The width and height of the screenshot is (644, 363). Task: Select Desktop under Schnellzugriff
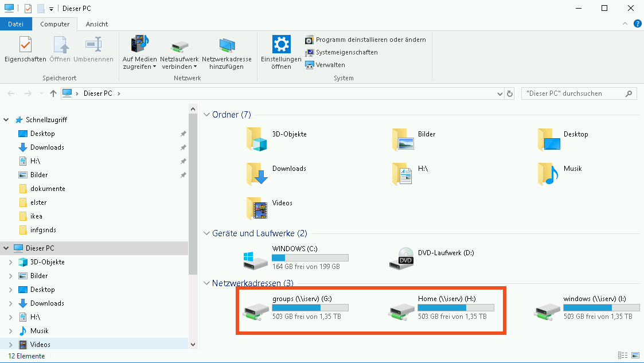pos(42,134)
